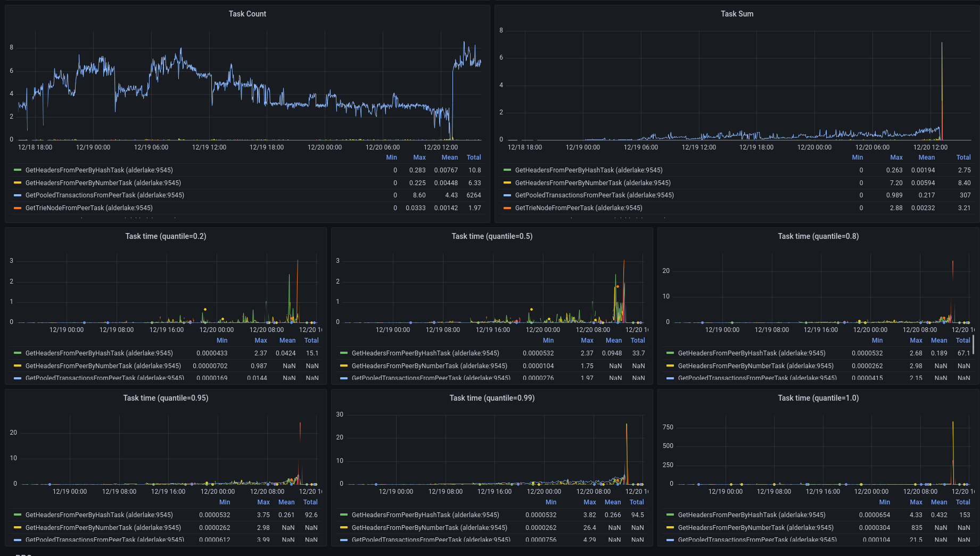
Task: Sort Task Count legend by Total
Action: [474, 157]
